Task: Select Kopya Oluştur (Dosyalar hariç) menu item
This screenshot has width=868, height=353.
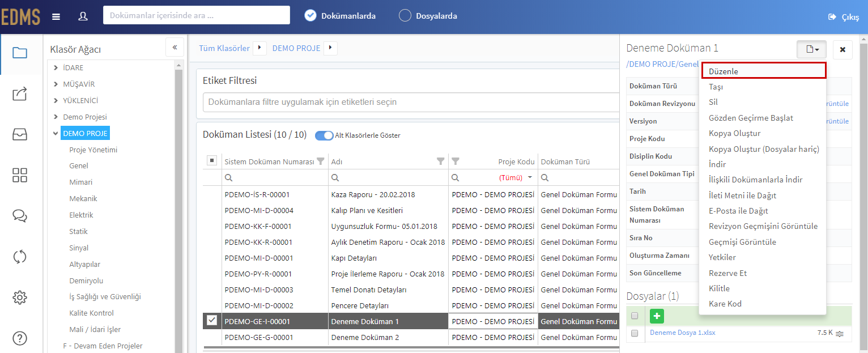Action: [x=764, y=149]
